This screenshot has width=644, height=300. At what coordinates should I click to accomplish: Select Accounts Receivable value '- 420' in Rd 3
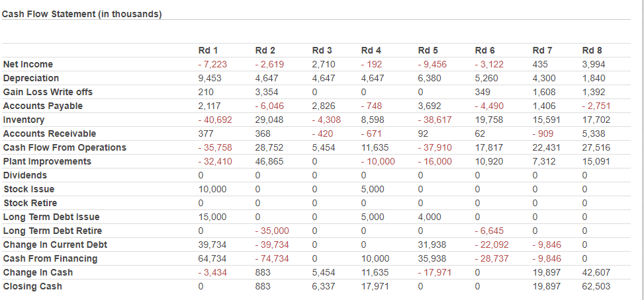[322, 133]
